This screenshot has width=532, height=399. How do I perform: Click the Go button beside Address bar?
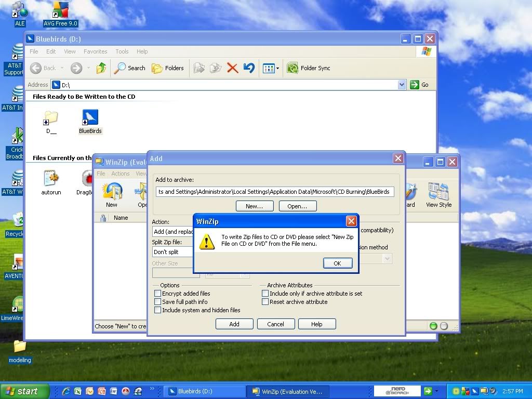419,85
